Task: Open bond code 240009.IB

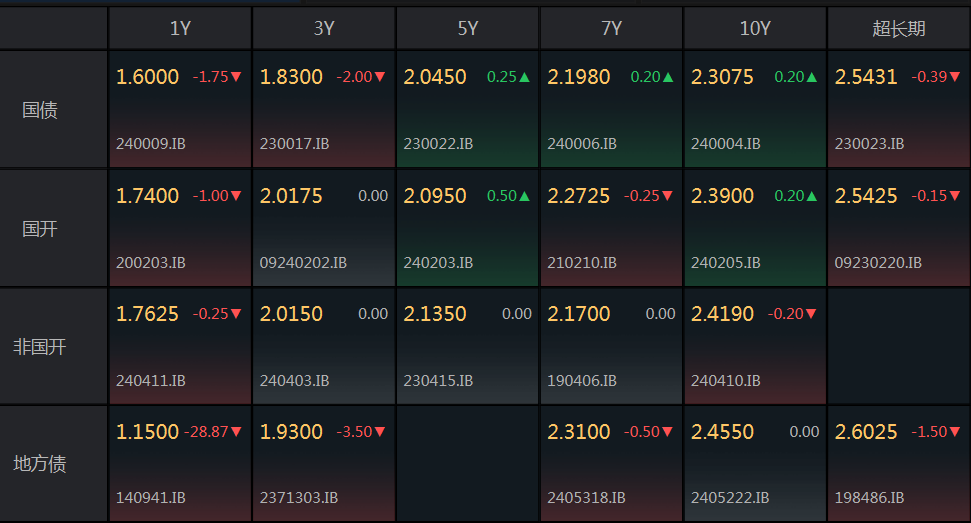Action: point(151,144)
